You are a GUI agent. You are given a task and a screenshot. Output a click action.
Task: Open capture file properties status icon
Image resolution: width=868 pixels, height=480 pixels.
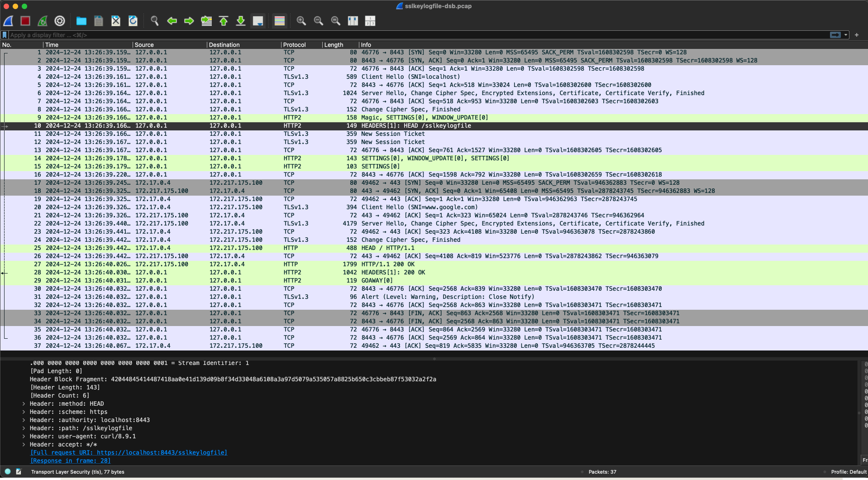19,471
